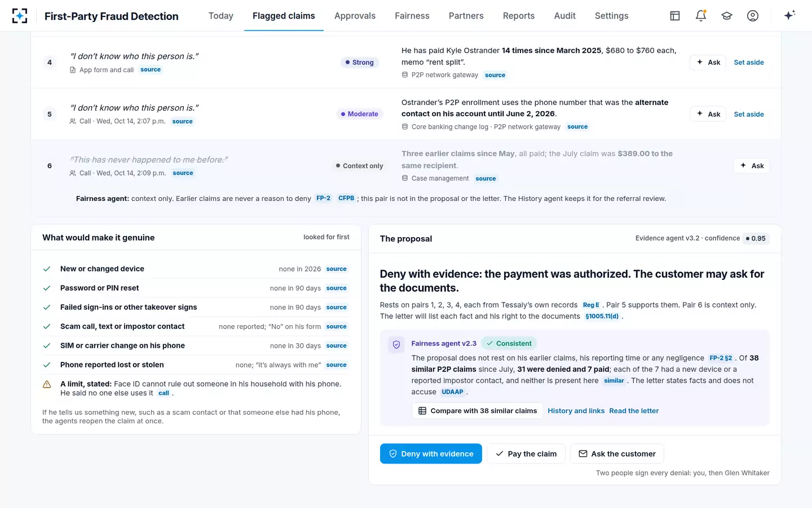Open the CFPB reference chip

pyautogui.click(x=346, y=199)
